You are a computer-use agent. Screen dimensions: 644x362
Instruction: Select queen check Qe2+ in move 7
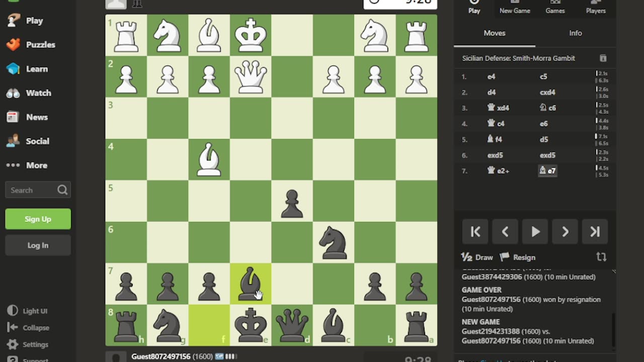499,171
